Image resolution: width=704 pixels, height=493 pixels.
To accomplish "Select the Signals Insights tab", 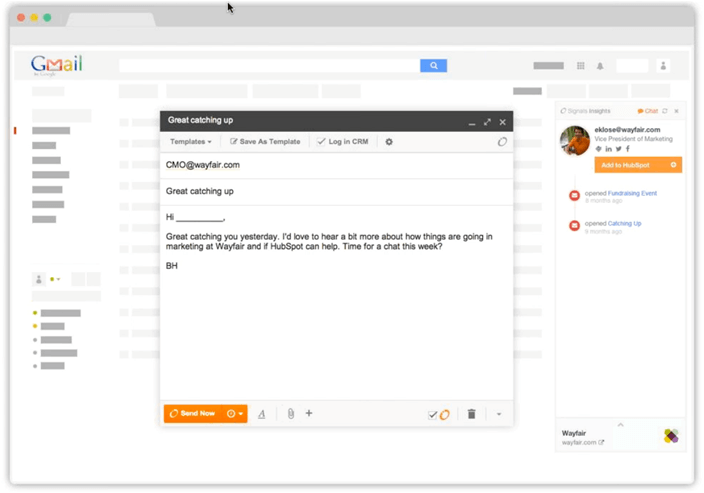I will coord(585,111).
